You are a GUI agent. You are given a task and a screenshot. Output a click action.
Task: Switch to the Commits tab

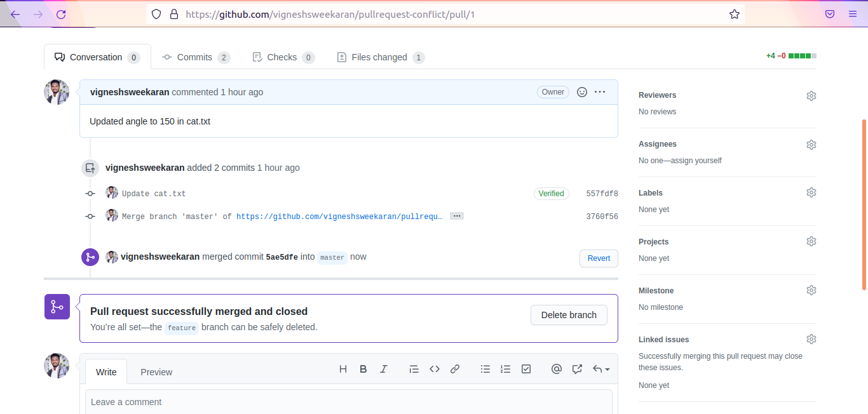(196, 57)
